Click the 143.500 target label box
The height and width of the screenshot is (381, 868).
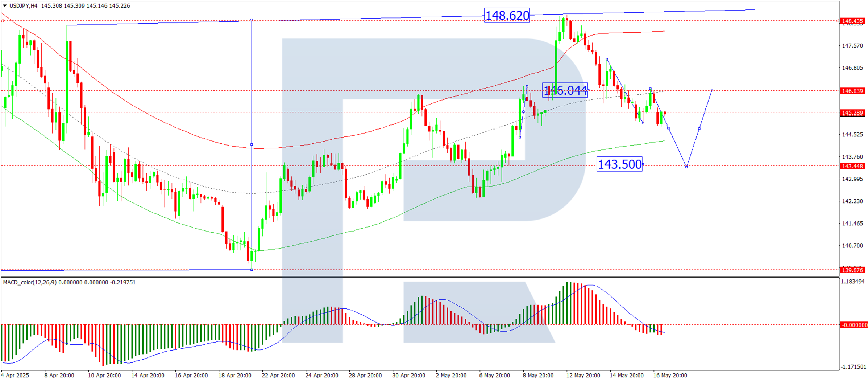point(619,164)
